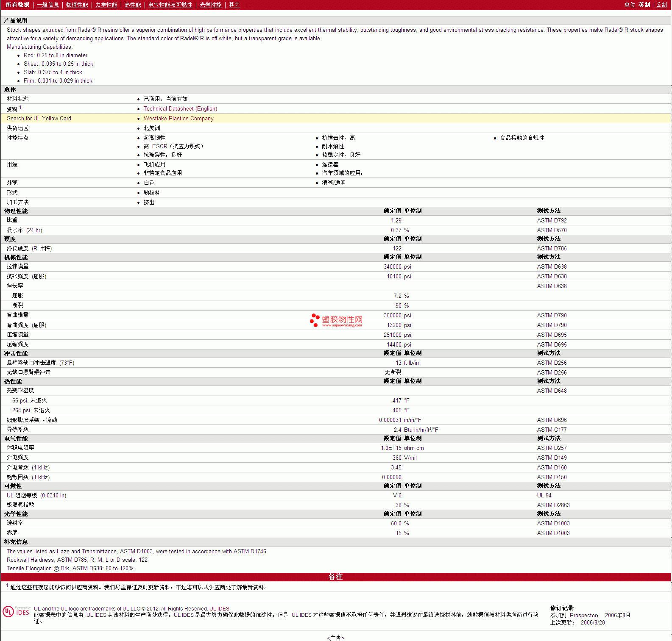
Task: Click the 修订记录 heading in footer
Action: click(562, 608)
